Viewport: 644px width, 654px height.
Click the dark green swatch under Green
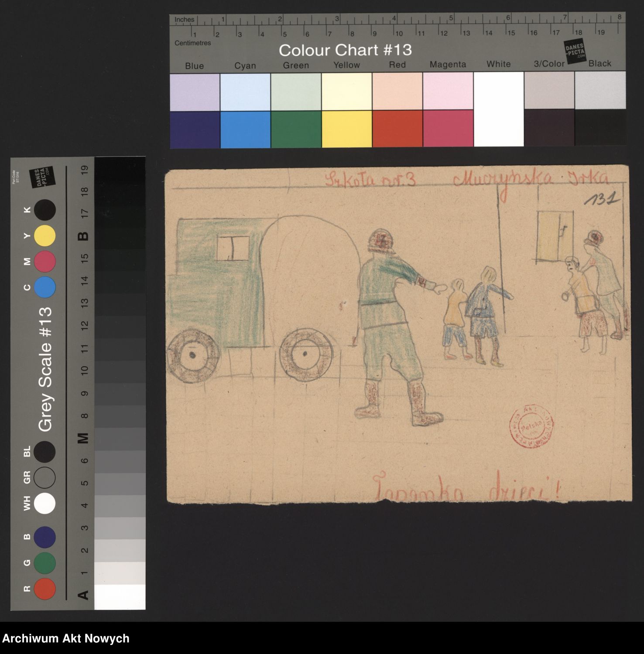[x=296, y=129]
